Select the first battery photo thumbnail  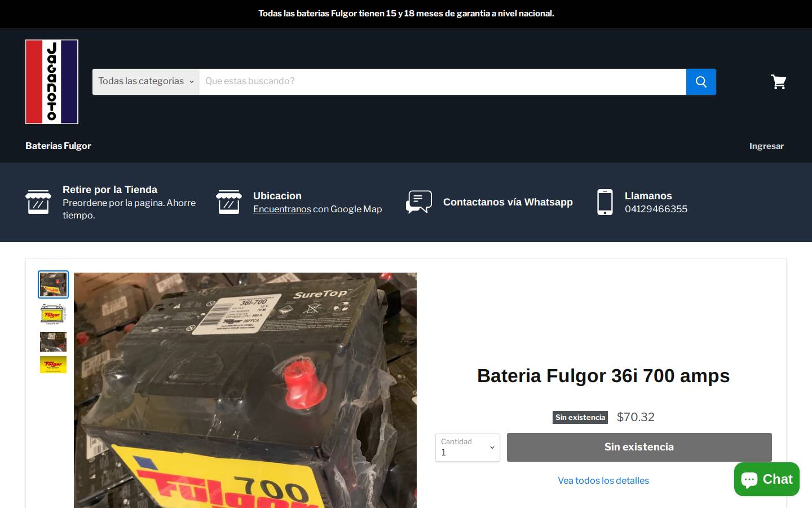[x=53, y=284]
